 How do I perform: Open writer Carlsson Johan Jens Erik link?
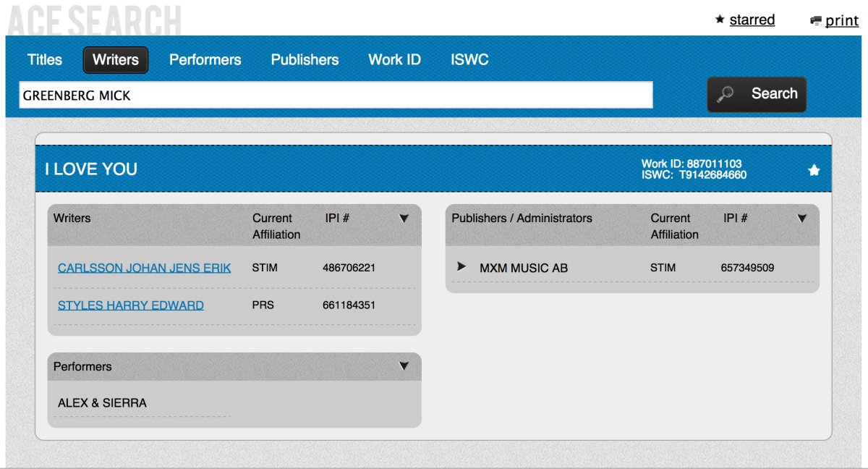tap(145, 268)
